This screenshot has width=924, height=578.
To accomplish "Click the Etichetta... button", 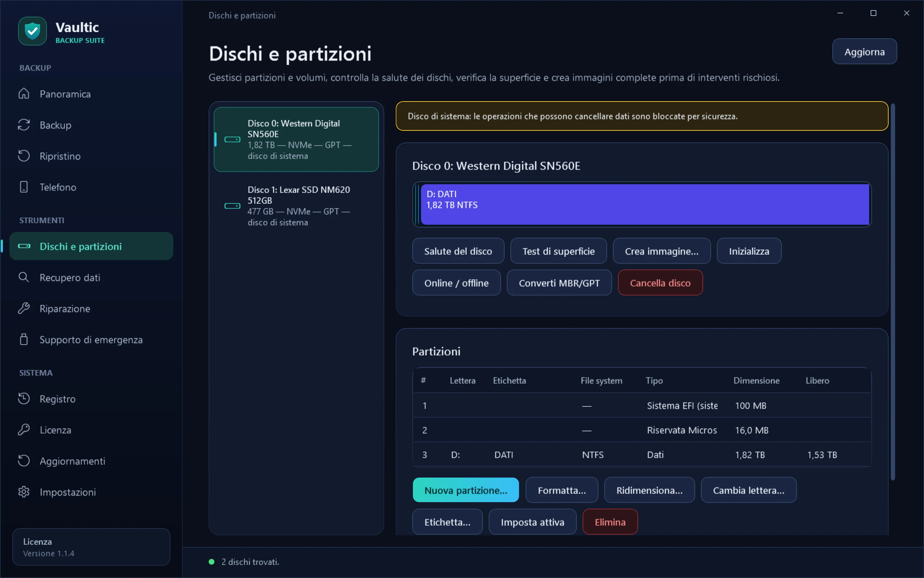I will (x=447, y=521).
